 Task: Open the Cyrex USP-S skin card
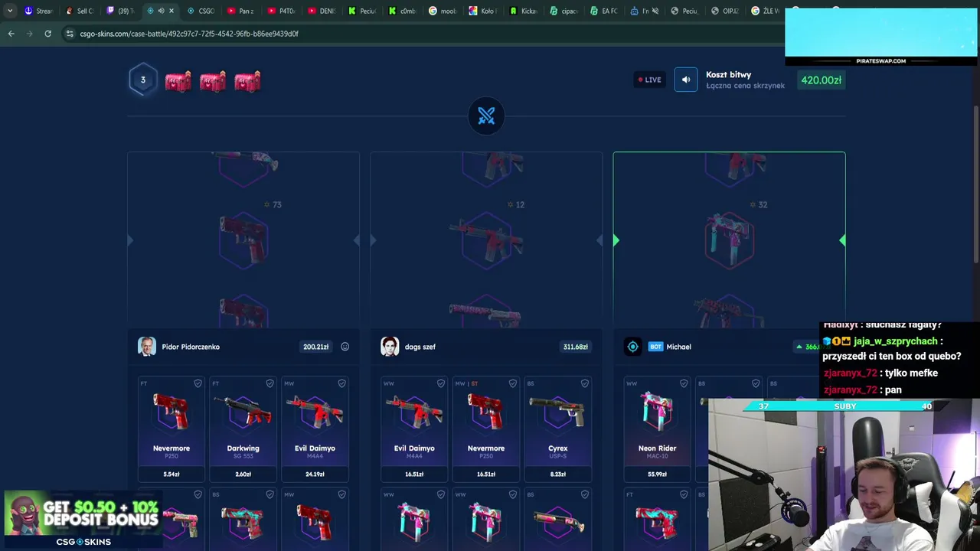coord(557,429)
